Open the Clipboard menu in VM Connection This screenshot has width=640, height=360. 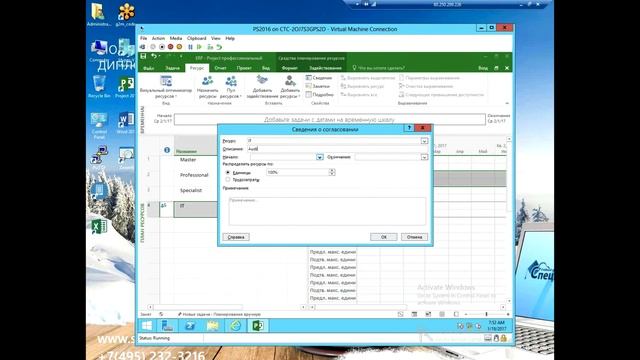pos(196,38)
